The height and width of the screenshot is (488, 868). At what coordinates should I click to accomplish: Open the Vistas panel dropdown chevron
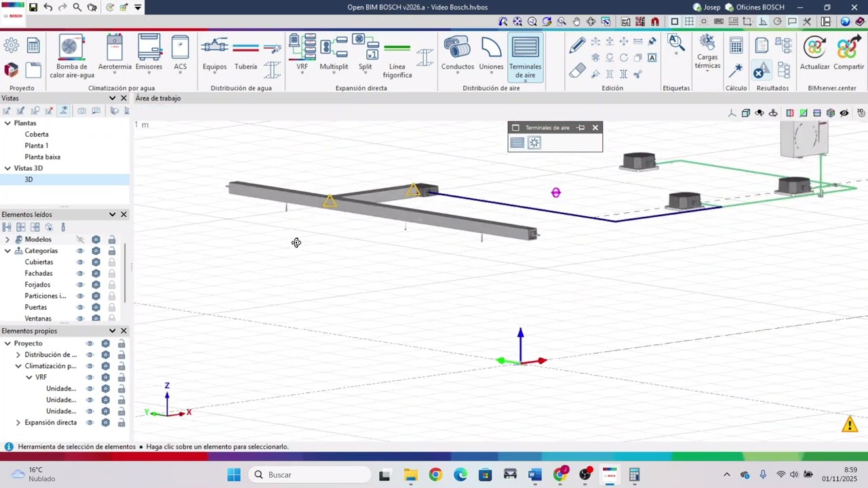pos(113,98)
